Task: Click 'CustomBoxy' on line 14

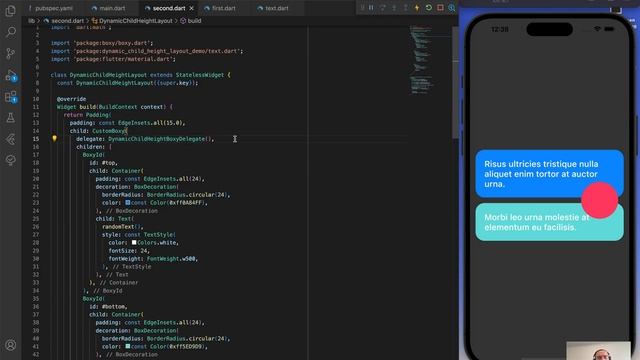Action: point(109,131)
